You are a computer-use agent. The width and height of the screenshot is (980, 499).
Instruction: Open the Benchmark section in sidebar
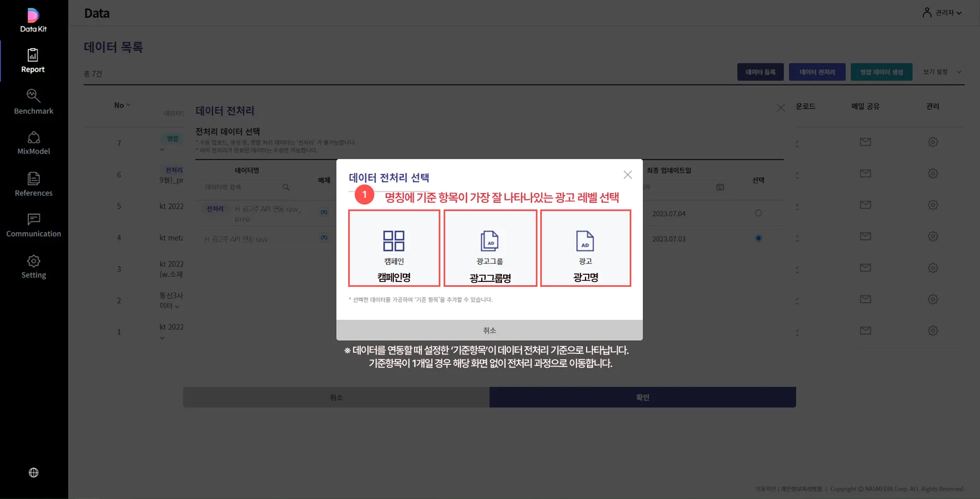[x=33, y=102]
